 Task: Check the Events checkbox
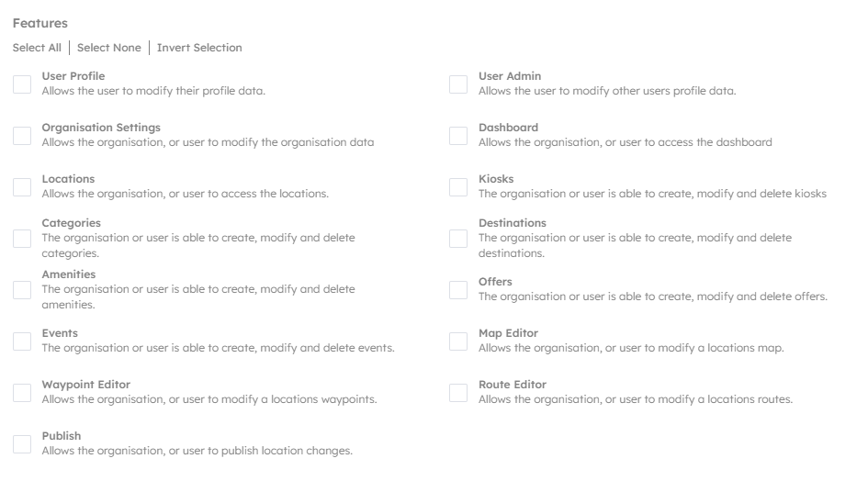(x=22, y=341)
